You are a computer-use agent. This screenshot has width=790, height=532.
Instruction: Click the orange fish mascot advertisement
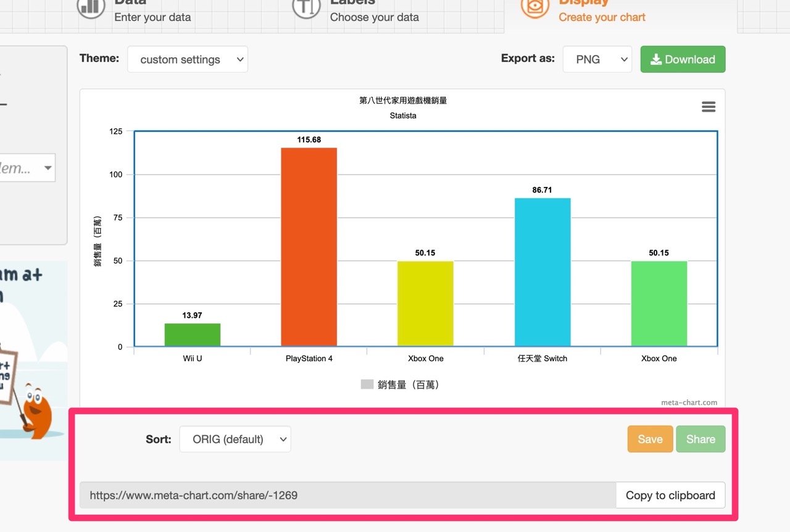click(x=37, y=410)
